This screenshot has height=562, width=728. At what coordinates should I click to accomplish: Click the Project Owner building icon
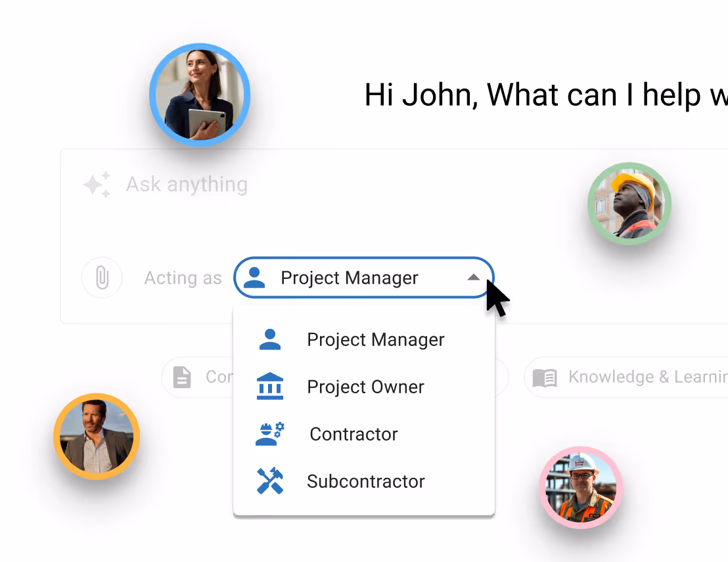click(x=269, y=386)
